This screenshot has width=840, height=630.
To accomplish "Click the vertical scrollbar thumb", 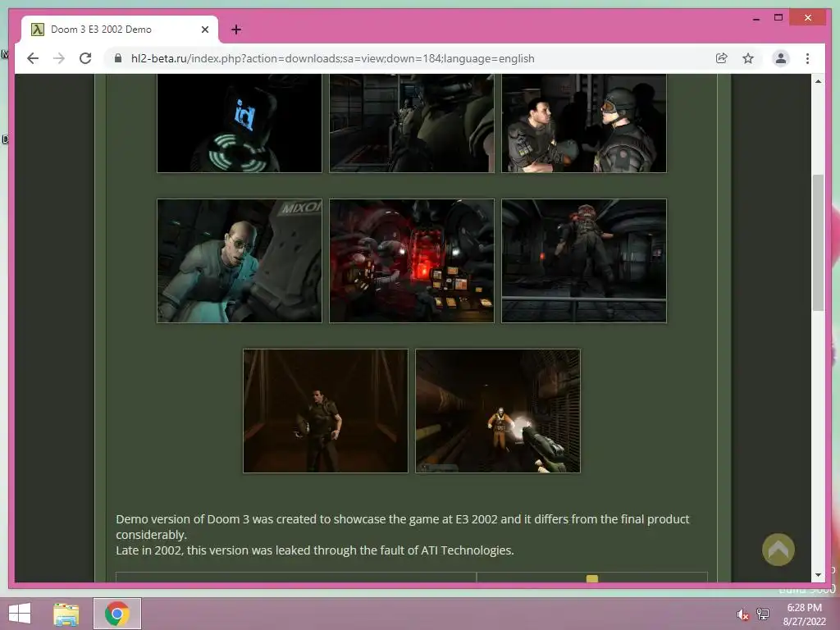I will click(x=818, y=243).
